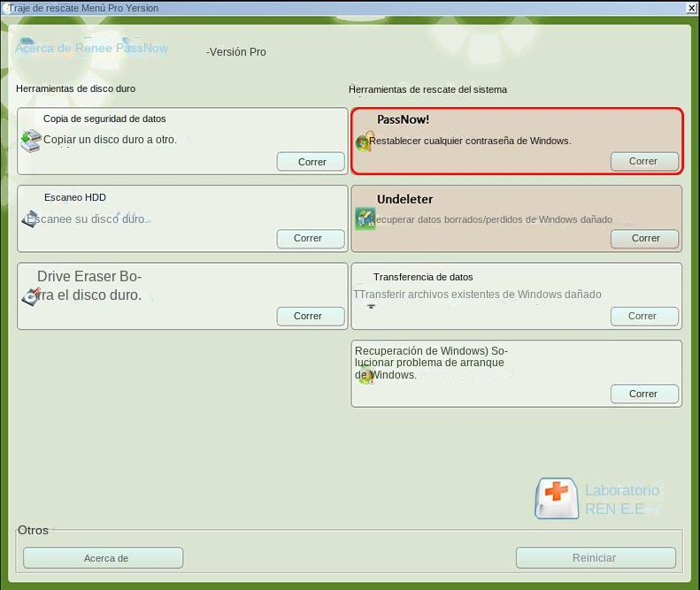Click the Drive Eraser disk icon
Screen dimensions: 700x590
click(31, 296)
